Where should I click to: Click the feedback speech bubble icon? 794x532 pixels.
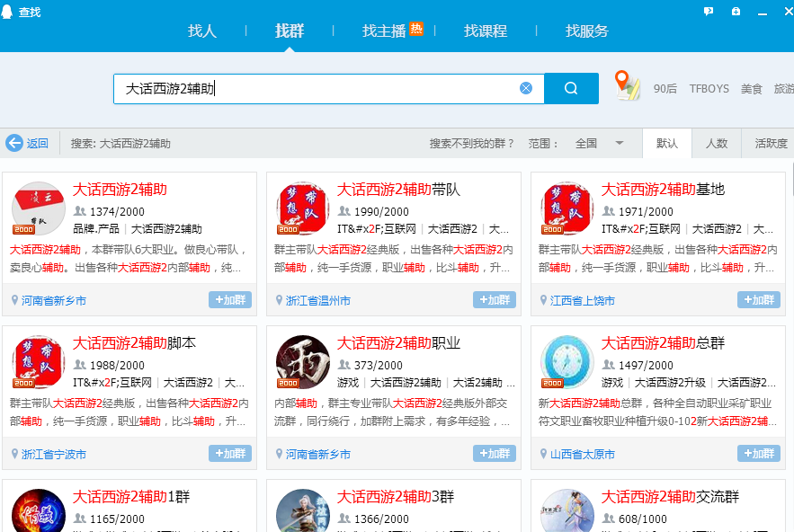709,11
